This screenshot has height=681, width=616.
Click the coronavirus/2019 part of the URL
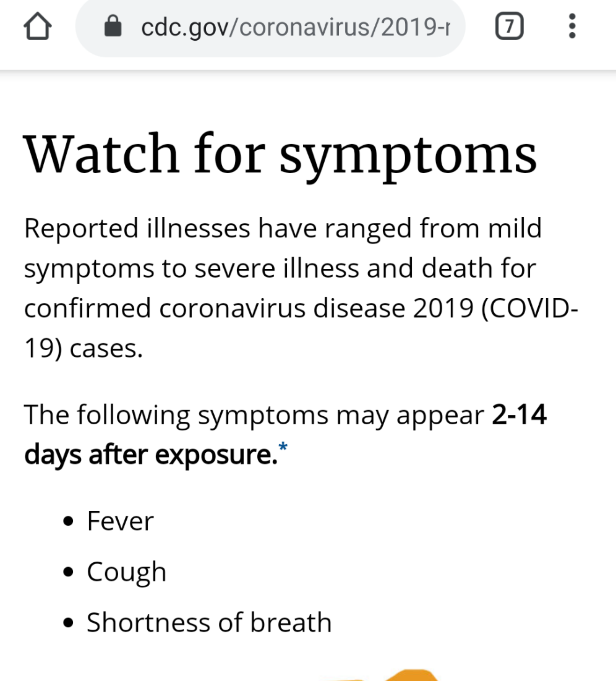[x=341, y=27]
